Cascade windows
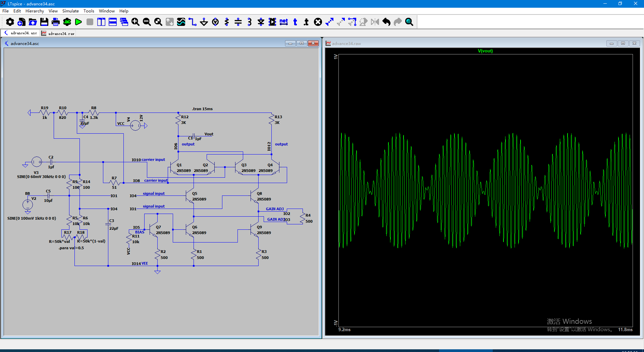This screenshot has height=352, width=644. pos(124,22)
